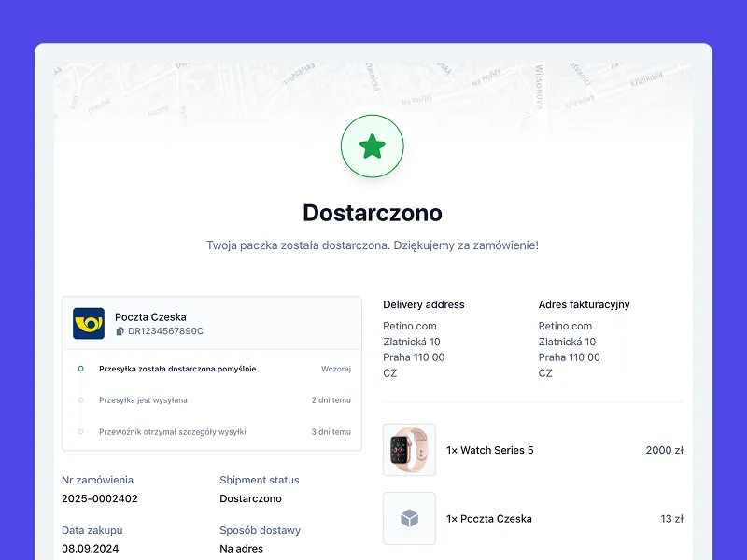This screenshot has height=560, width=747.
Task: Click the green star delivered icon
Action: click(373, 146)
